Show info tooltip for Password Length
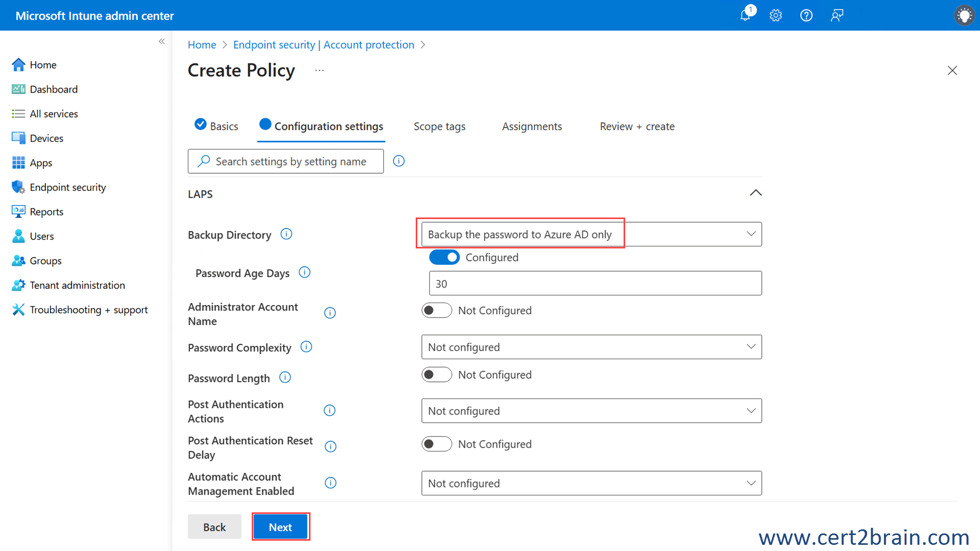This screenshot has width=980, height=551. point(285,377)
